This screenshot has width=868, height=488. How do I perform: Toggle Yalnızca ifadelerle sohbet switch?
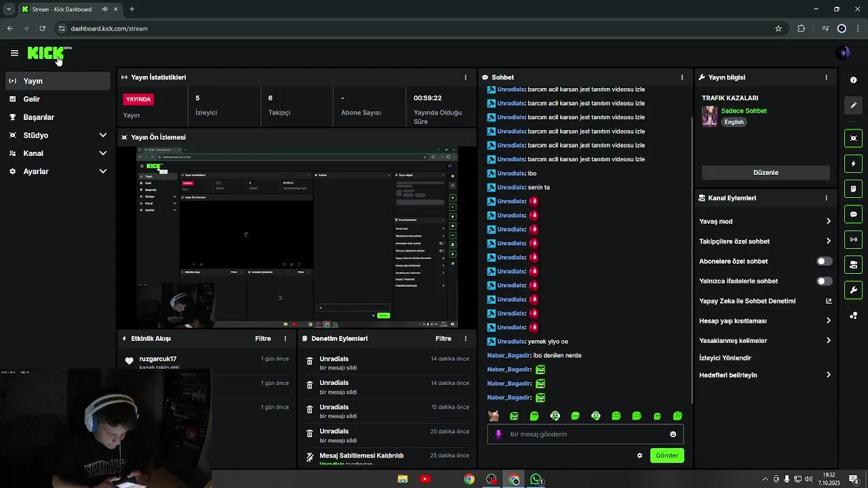tap(824, 281)
